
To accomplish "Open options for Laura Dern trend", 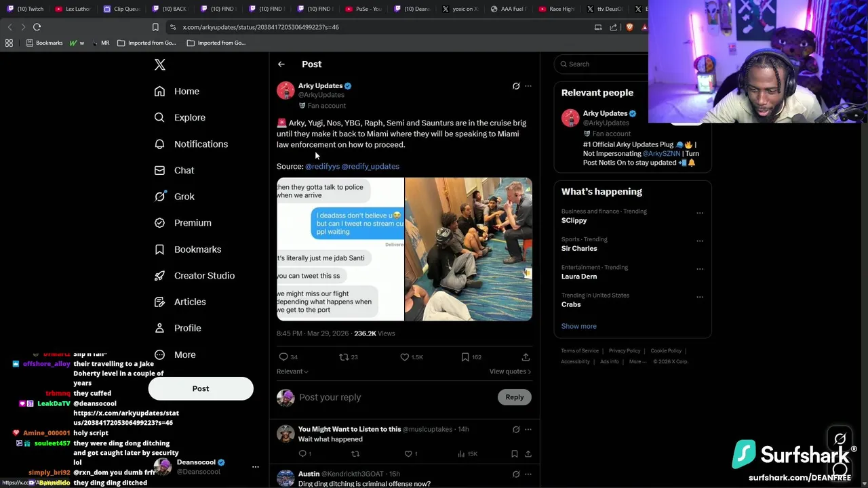I will coord(700,269).
